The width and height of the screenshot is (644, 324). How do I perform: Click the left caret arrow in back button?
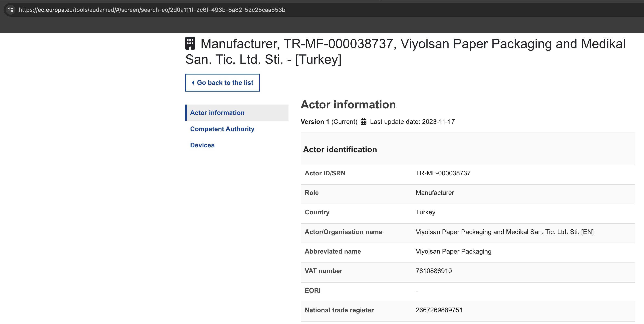[x=193, y=83]
